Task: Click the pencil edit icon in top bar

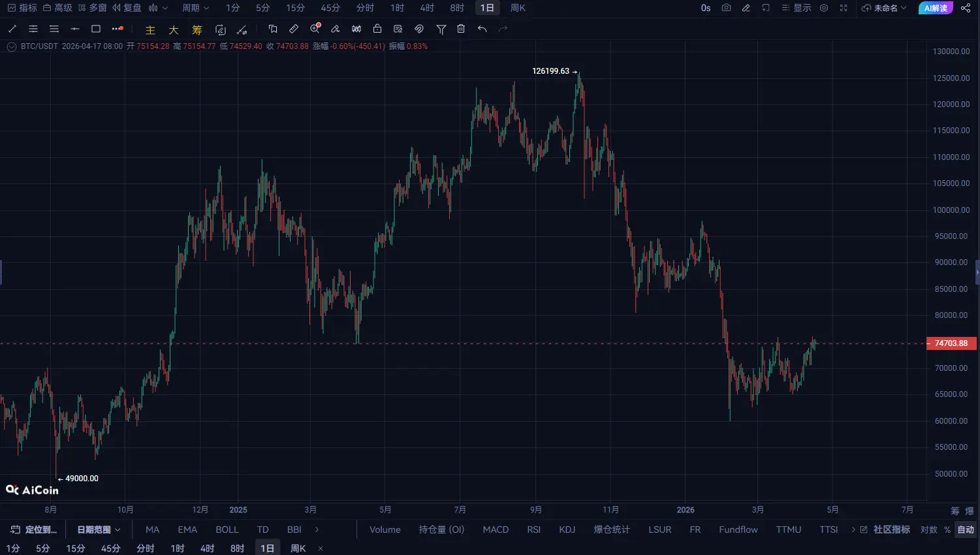Action: [x=746, y=8]
